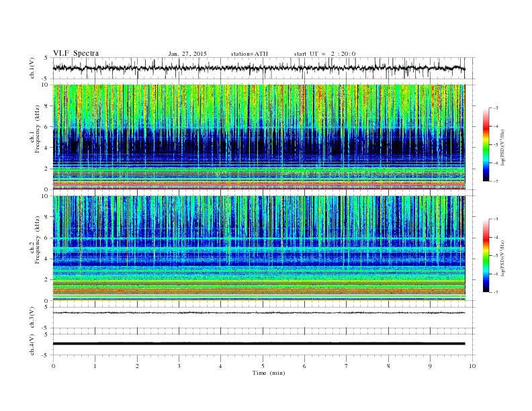Click time axis tick label "6"
Screen dimensions: 532x411
point(304,366)
